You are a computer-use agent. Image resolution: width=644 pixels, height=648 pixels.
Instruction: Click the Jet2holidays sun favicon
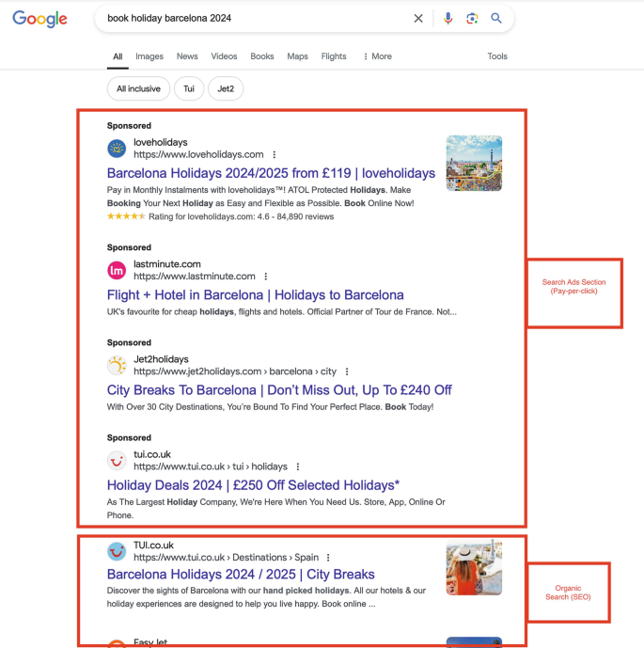(x=117, y=365)
